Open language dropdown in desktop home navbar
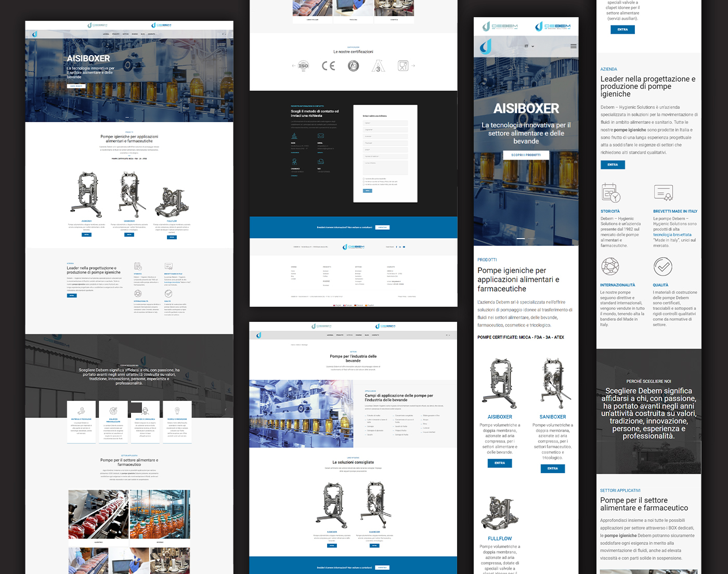This screenshot has height=574, width=728. point(224,34)
